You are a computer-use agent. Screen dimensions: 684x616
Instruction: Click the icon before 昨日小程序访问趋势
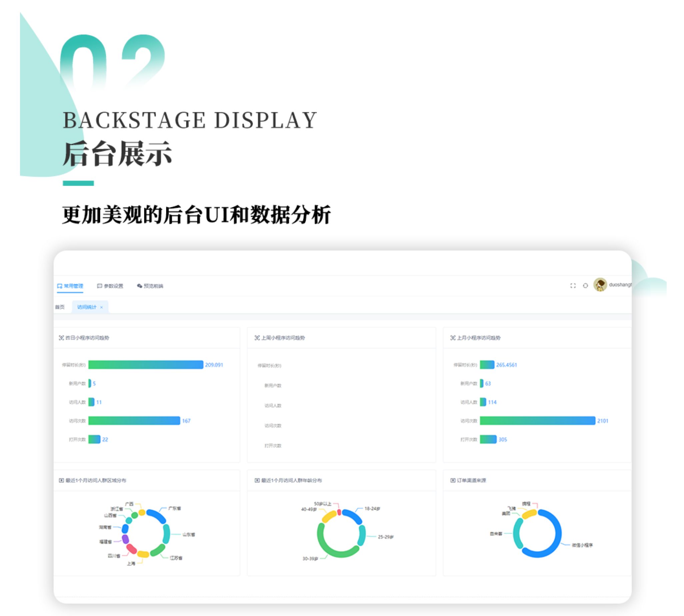click(x=61, y=338)
